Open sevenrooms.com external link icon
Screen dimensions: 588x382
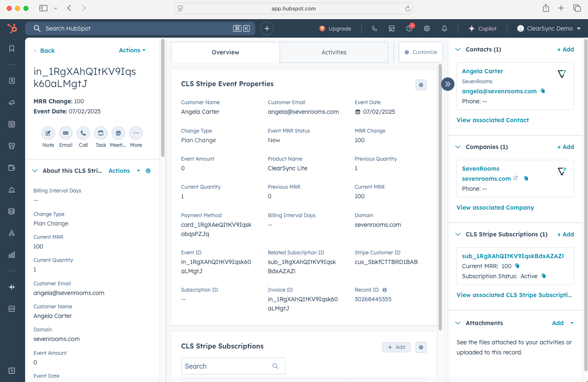click(516, 178)
